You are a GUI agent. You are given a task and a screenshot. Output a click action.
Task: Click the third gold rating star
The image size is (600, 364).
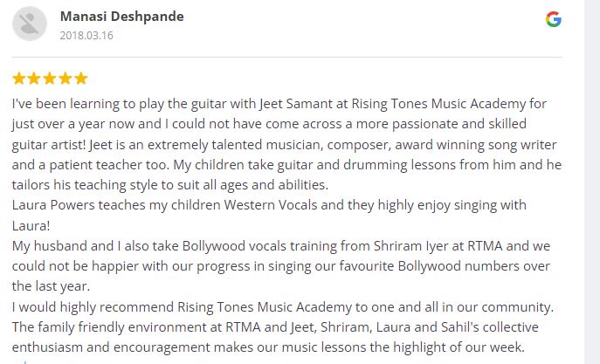tap(50, 79)
